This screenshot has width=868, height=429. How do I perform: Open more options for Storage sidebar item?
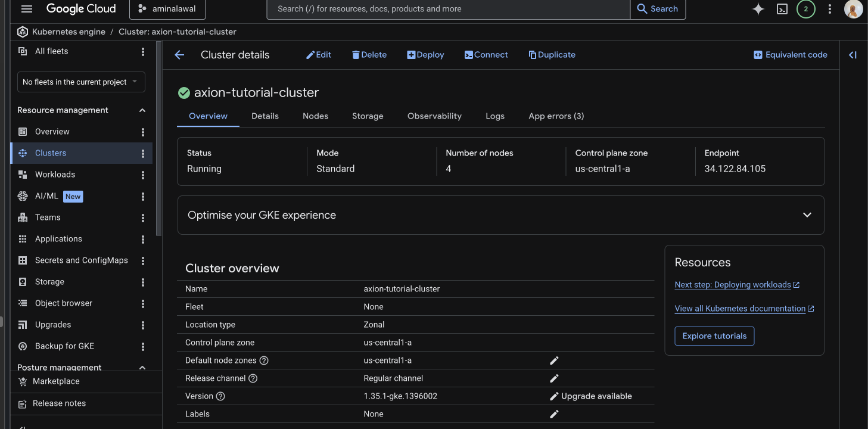(x=143, y=282)
